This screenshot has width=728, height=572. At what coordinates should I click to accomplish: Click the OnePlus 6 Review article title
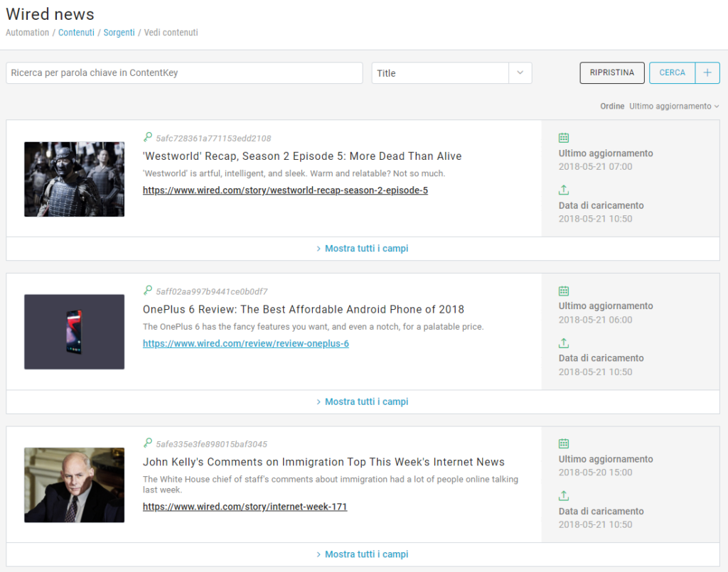[x=303, y=309]
